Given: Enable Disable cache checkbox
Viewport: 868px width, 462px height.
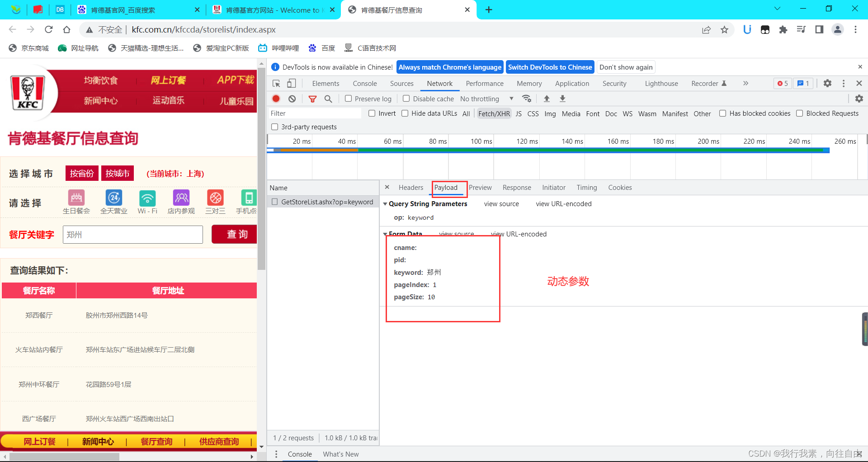Looking at the screenshot, I should (x=406, y=99).
